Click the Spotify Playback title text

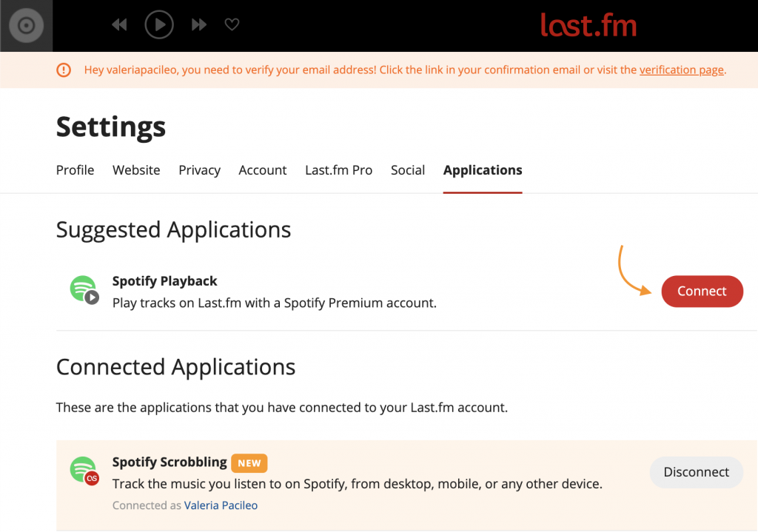point(165,281)
